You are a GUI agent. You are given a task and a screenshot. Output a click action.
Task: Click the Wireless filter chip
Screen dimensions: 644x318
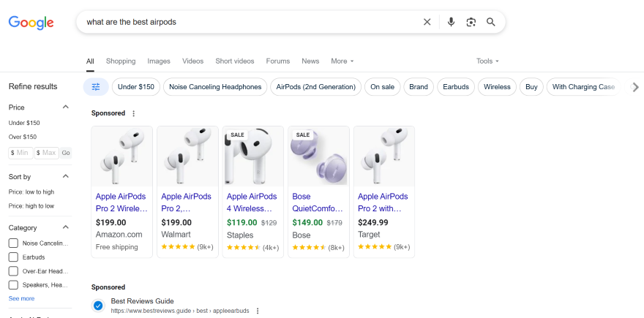coord(497,87)
